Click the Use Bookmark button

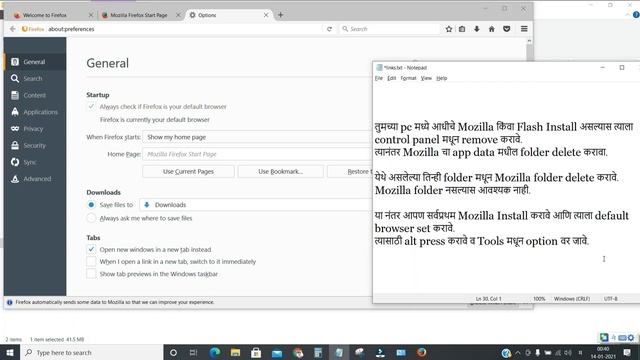coord(280,171)
